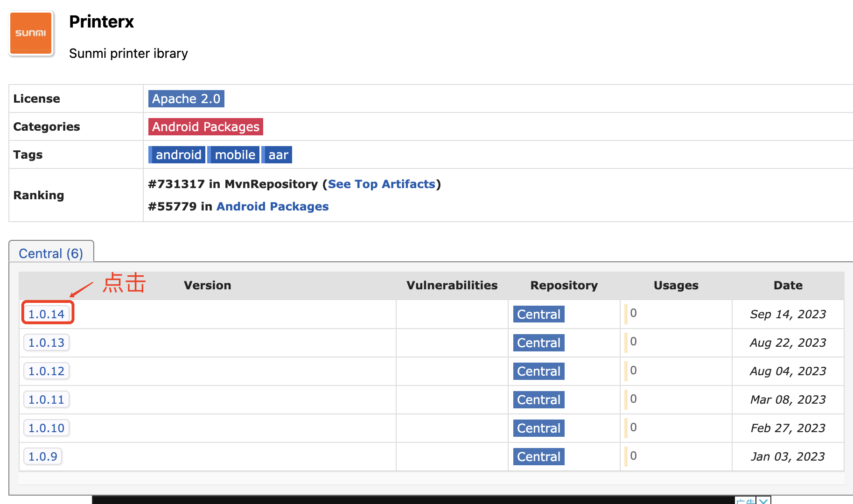Image resolution: width=853 pixels, height=504 pixels.
Task: Select the aar tag
Action: (277, 155)
